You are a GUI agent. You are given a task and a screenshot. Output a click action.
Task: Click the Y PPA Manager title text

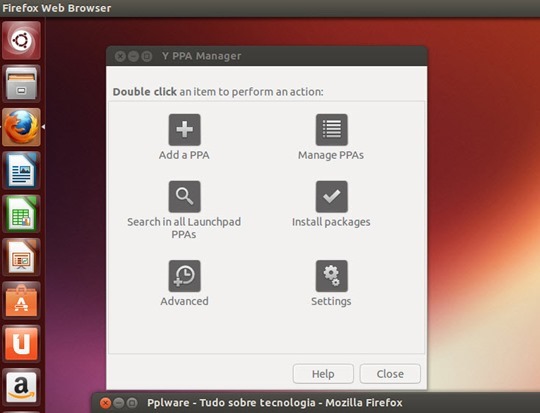coord(201,56)
